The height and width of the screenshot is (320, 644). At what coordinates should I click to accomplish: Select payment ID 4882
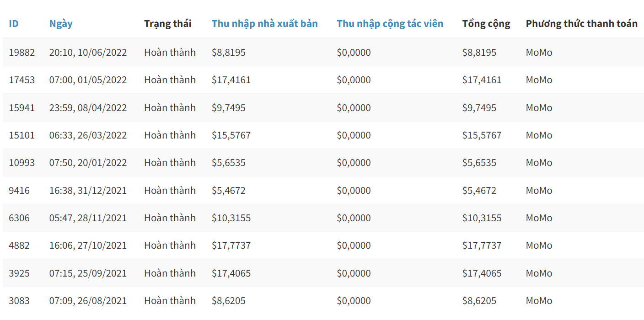(19, 245)
